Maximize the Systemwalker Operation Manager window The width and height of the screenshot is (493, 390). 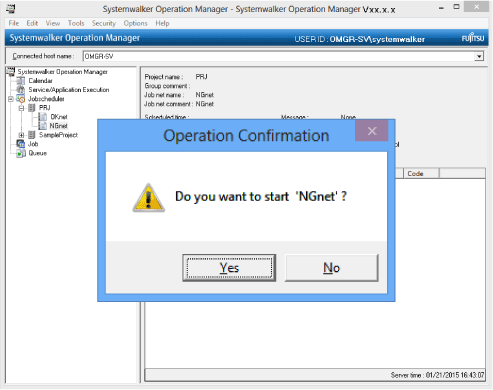pyautogui.click(x=456, y=7)
